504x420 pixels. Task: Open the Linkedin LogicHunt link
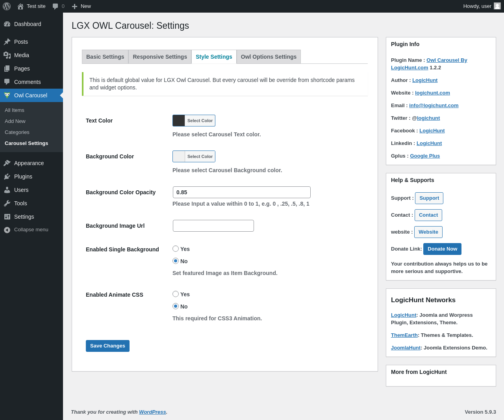429,143
